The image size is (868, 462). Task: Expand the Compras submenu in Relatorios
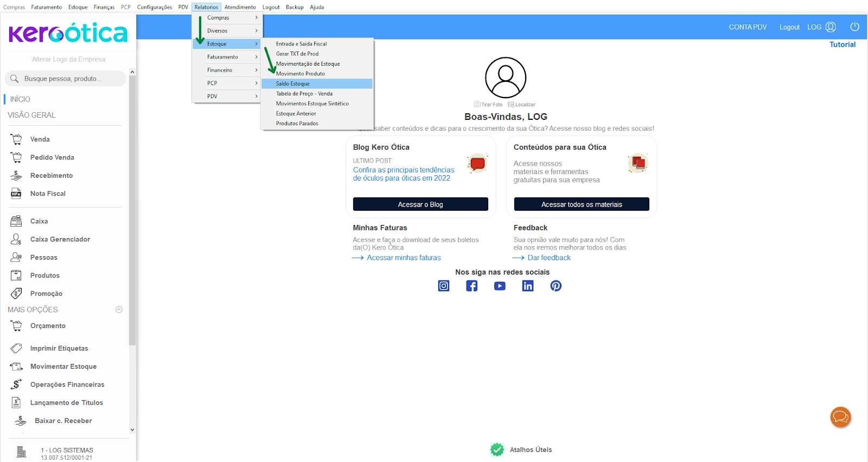pyautogui.click(x=227, y=18)
